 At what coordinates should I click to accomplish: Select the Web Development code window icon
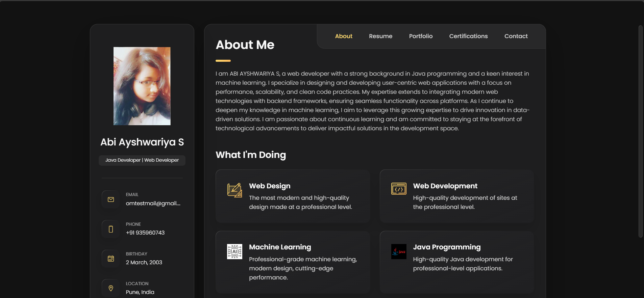(399, 189)
